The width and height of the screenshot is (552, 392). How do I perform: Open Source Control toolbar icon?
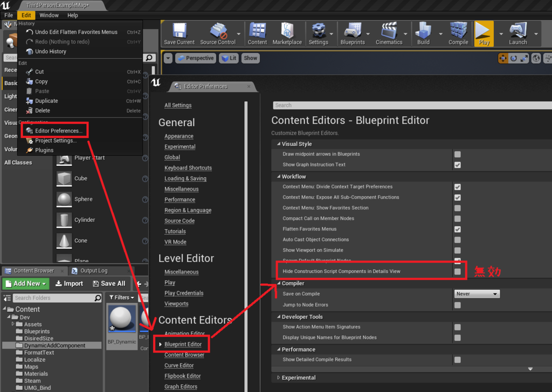pos(218,31)
